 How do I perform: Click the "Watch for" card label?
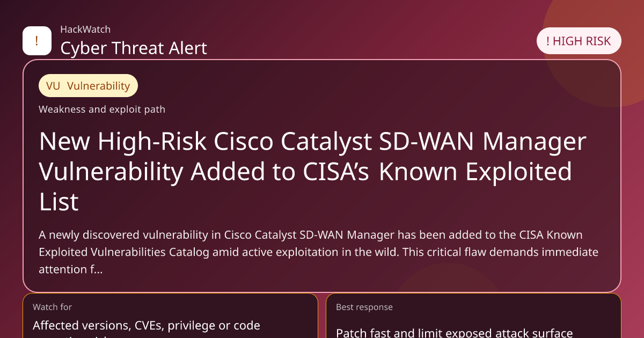[52, 307]
